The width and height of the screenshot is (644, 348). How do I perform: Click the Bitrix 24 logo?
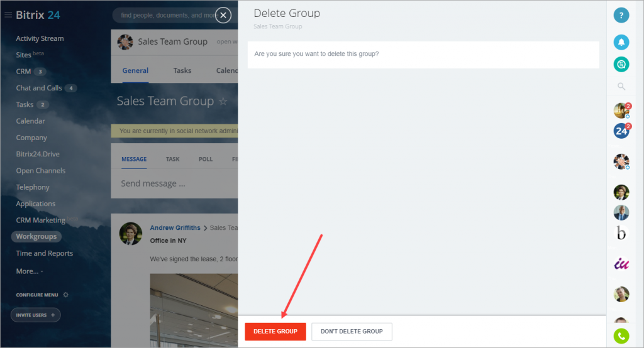[38, 15]
